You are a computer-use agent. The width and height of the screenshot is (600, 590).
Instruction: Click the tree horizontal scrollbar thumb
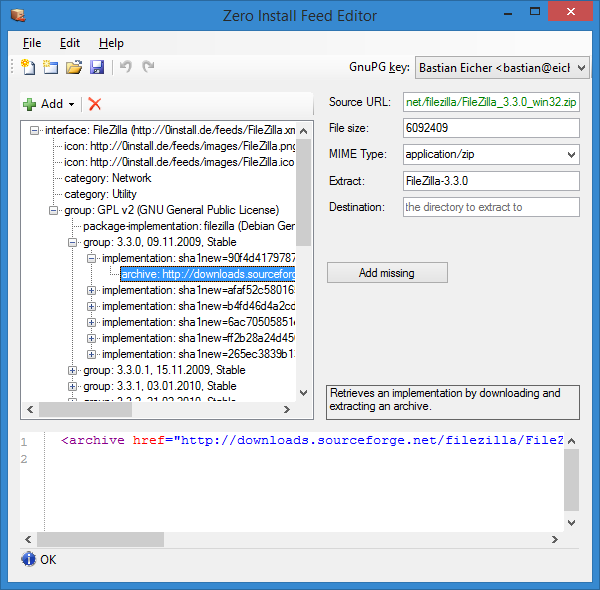(x=85, y=410)
